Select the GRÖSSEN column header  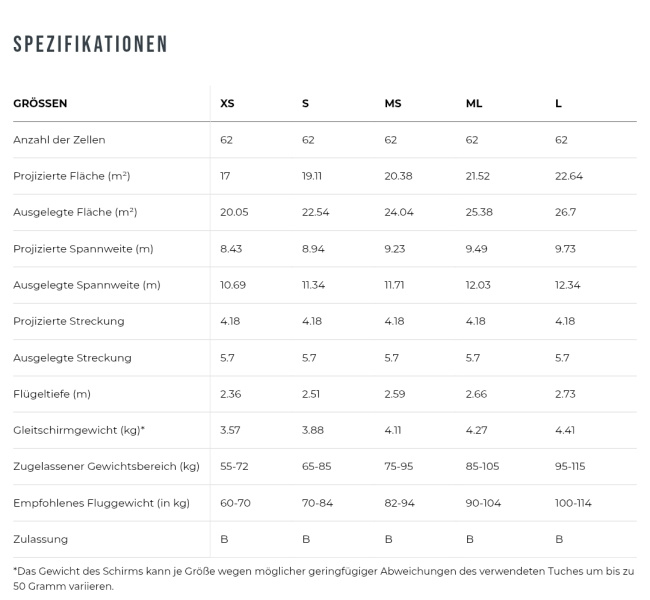[x=40, y=103]
